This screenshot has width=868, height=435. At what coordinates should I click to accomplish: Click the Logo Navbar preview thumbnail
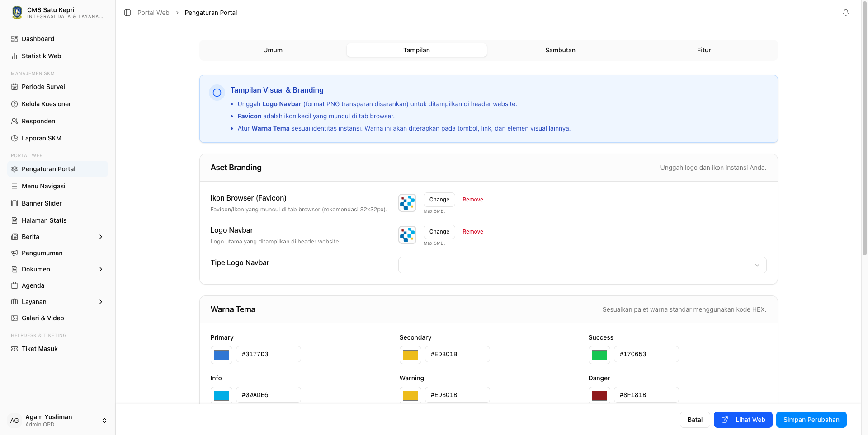407,235
